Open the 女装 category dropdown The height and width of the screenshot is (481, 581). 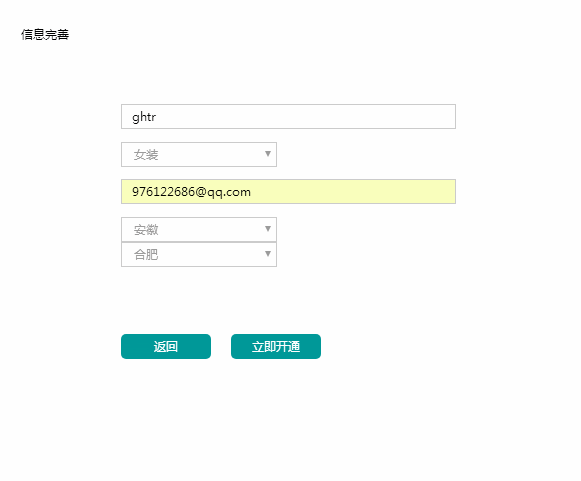199,155
